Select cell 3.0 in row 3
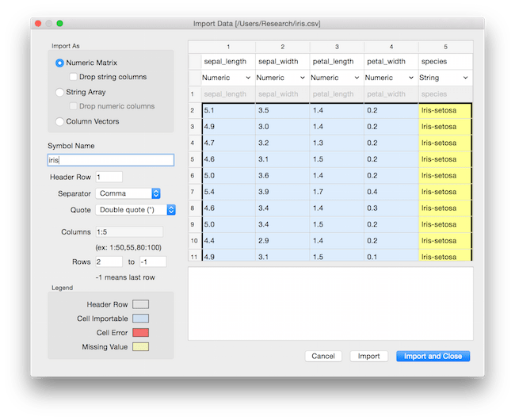The width and height of the screenshot is (515, 420). (x=283, y=127)
